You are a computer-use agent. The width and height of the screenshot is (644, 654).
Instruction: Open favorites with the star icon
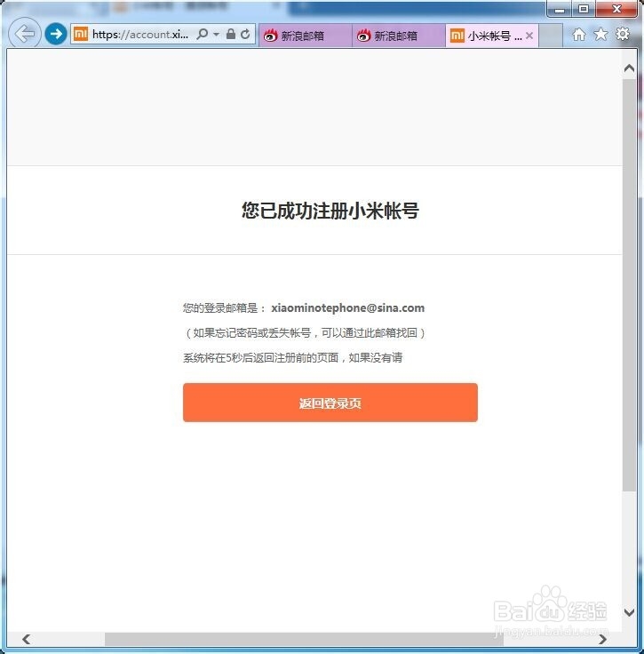(x=600, y=34)
